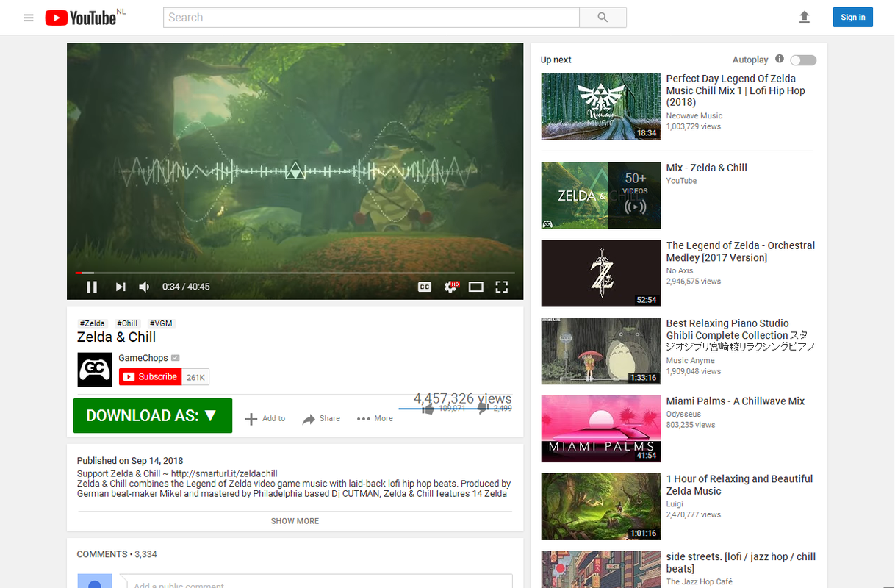Pause the playing video

point(92,287)
